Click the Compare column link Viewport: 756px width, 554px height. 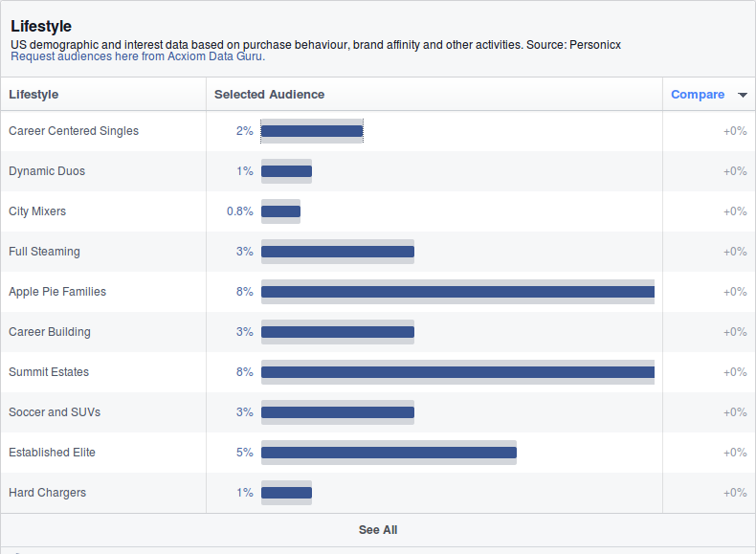(698, 95)
